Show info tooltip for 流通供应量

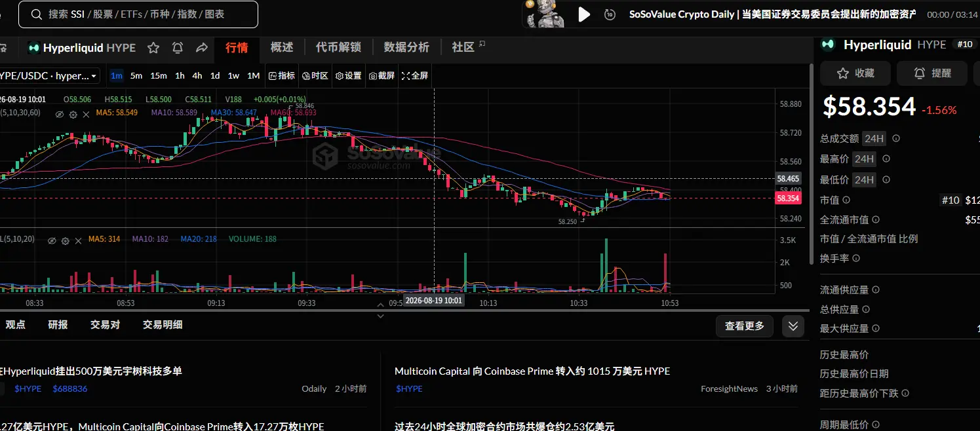point(876,290)
